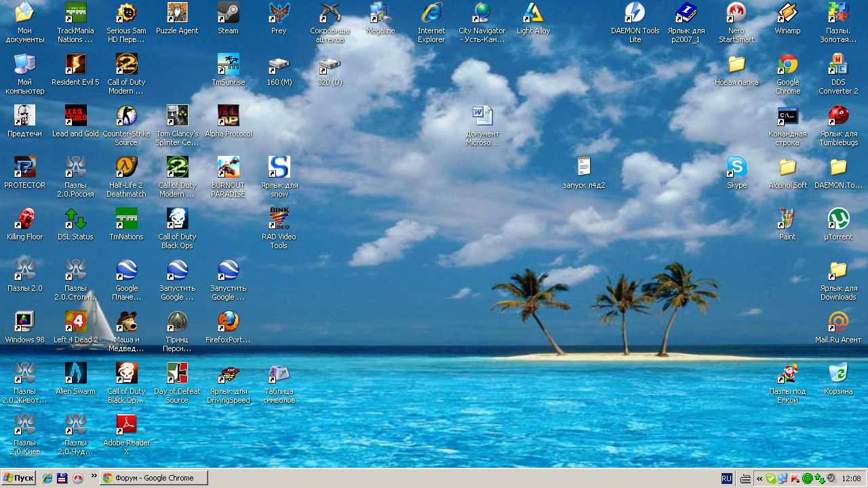
Task: Expand hidden system tray icons arrow
Action: pyautogui.click(x=759, y=479)
